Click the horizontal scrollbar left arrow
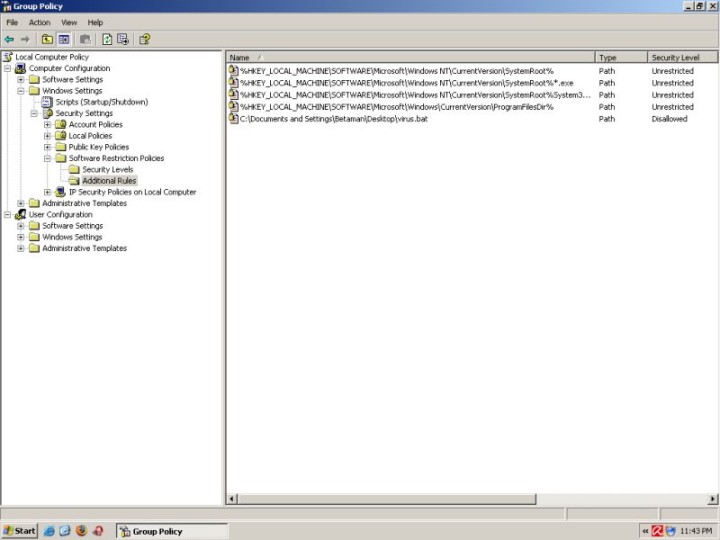The image size is (720, 540). (232, 499)
